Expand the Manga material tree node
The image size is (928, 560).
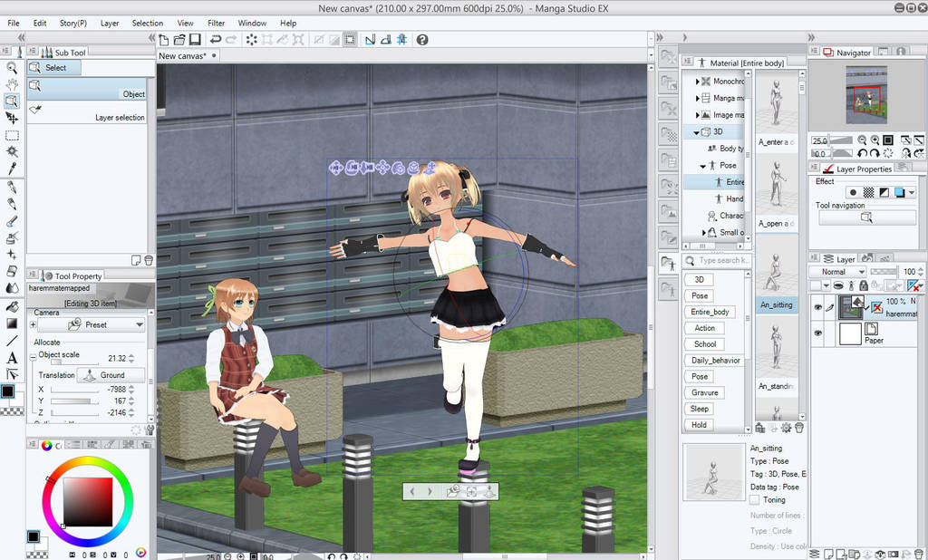click(x=697, y=98)
